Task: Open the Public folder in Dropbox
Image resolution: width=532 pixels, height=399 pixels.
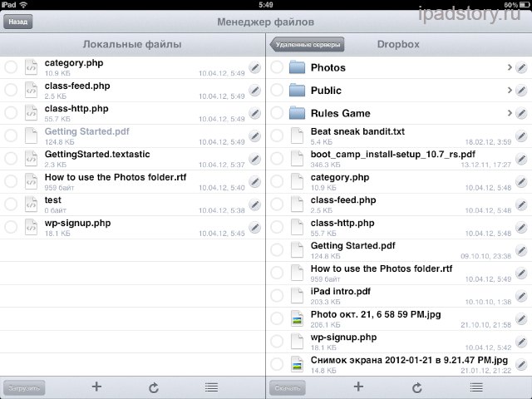Action: point(399,91)
